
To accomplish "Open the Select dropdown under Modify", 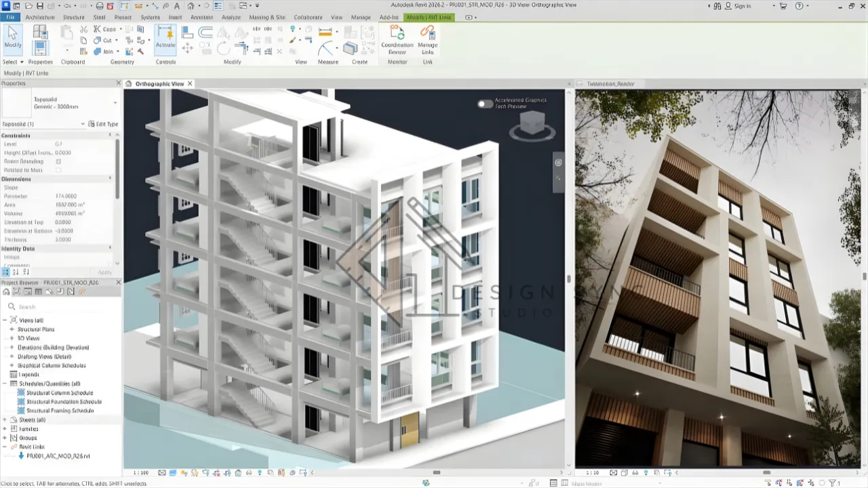I will pos(12,62).
